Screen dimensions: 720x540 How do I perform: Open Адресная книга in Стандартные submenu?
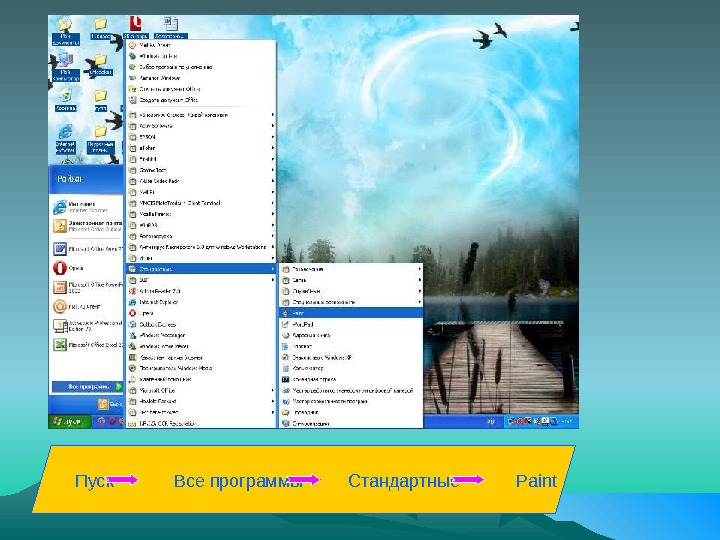point(351,335)
